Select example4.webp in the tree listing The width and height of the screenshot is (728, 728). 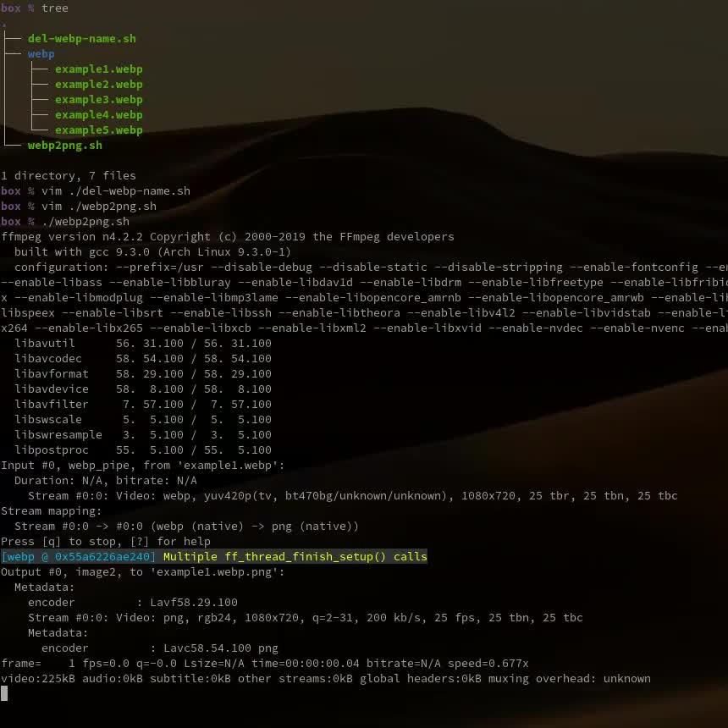tap(98, 114)
